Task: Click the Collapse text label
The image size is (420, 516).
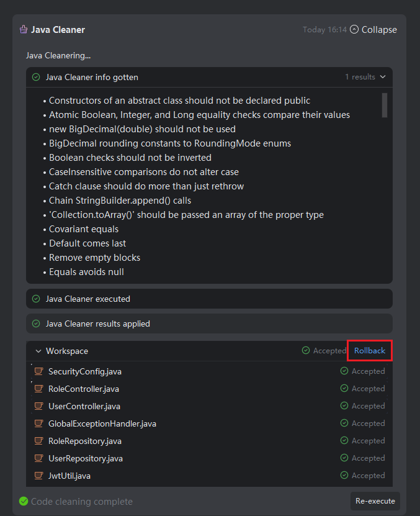Action: pos(379,30)
